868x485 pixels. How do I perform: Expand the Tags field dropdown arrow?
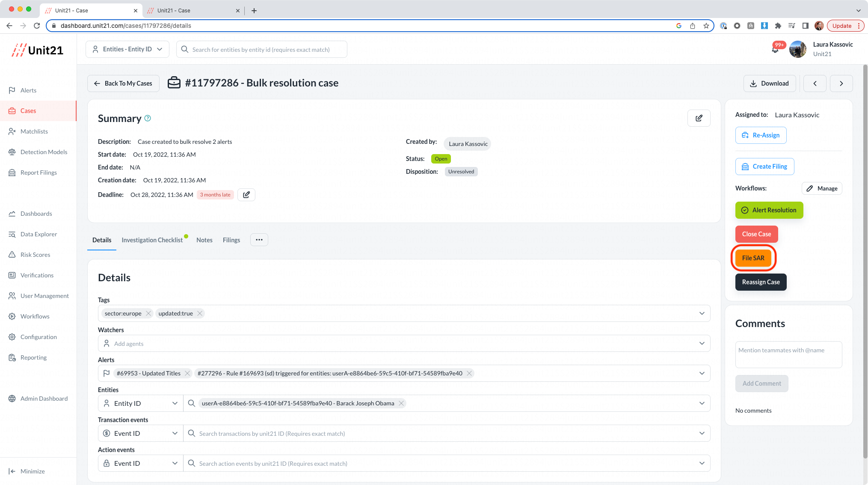tap(702, 313)
